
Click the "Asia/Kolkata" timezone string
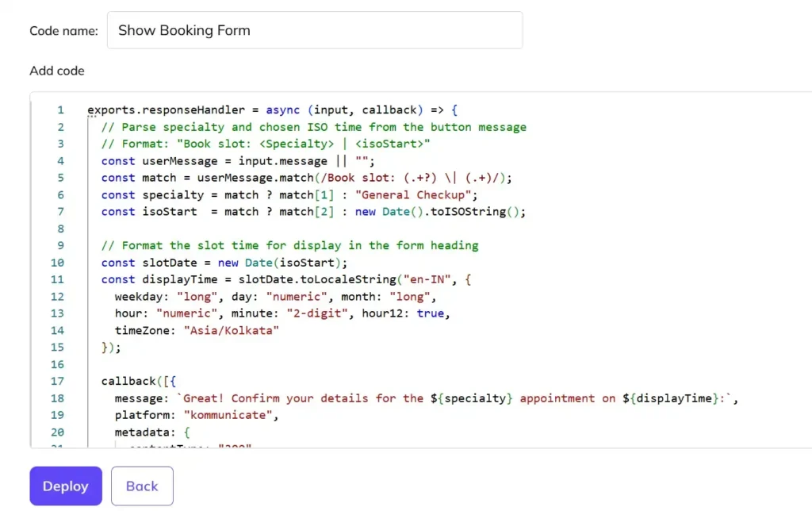click(231, 330)
